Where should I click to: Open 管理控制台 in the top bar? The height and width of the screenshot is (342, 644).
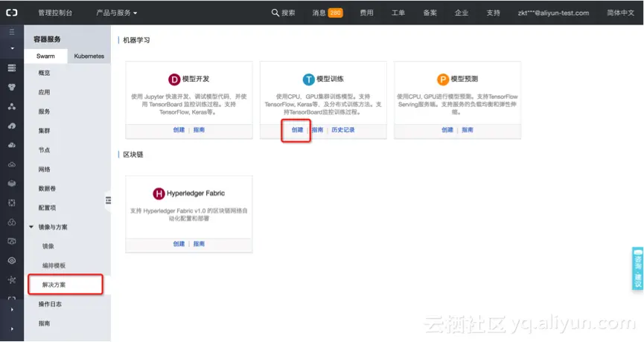coord(55,13)
